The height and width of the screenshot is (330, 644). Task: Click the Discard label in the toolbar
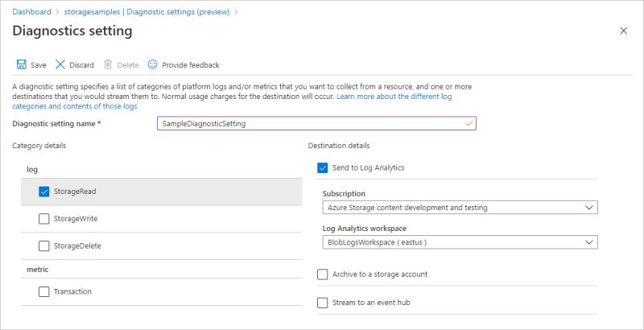point(81,65)
